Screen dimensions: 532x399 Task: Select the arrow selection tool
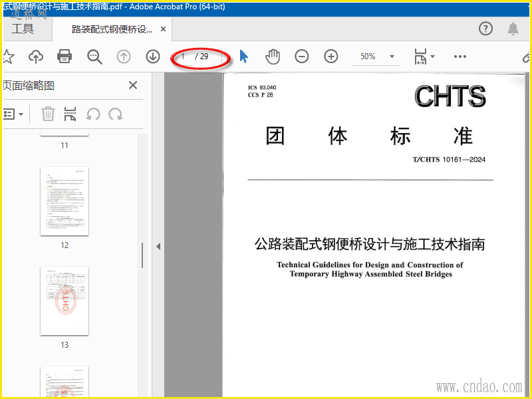pos(243,57)
